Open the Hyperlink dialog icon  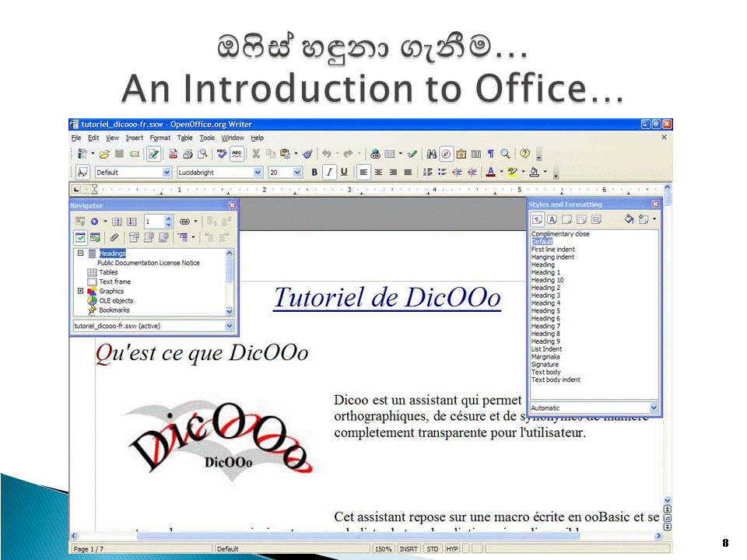coord(375,154)
